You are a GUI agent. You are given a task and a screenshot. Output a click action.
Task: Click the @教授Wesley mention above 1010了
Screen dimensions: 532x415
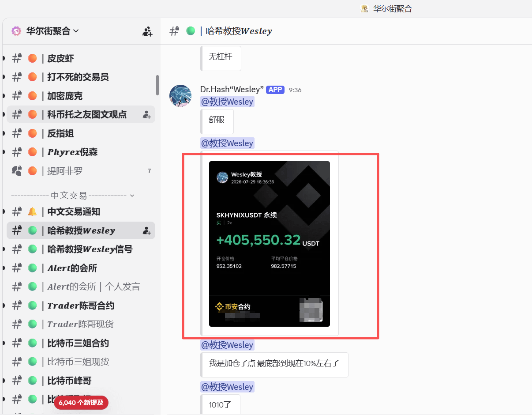click(x=227, y=387)
